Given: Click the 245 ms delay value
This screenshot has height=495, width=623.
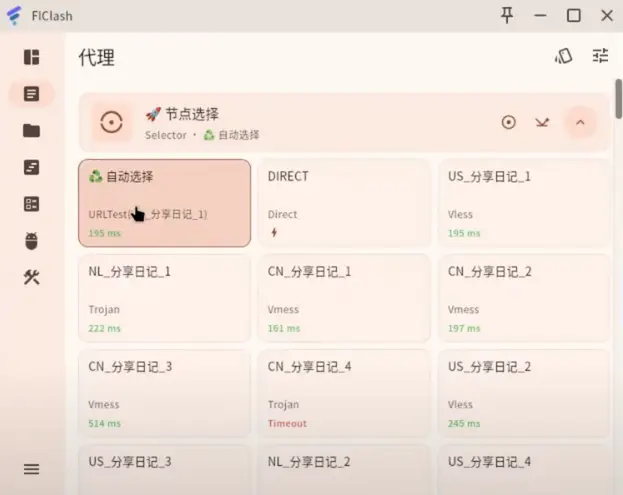Looking at the screenshot, I should (x=464, y=423).
